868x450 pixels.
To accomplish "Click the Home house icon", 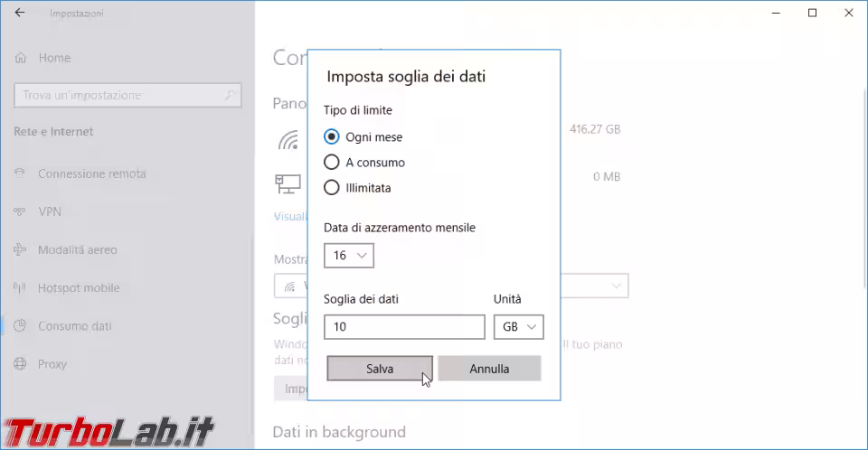I will tap(21, 58).
